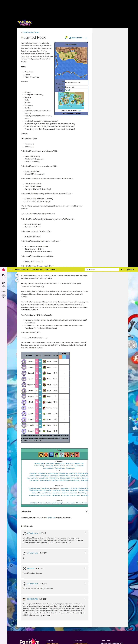Click the Pokemon Glazed wiki logo

click(x=25, y=23)
